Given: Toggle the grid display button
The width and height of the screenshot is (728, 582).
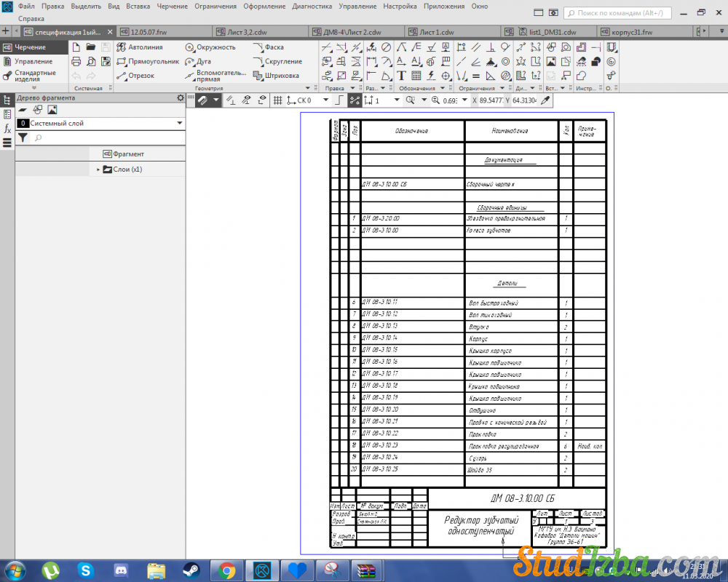Looking at the screenshot, I should click(x=277, y=100).
